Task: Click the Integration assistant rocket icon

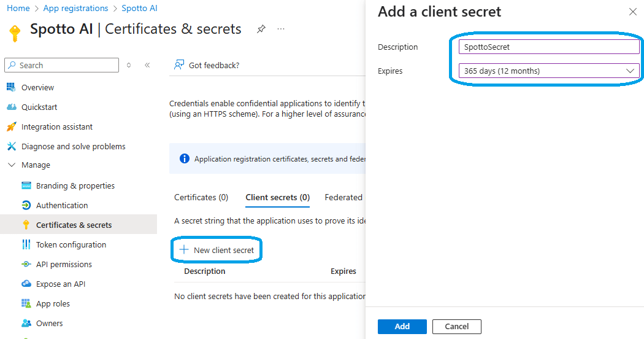Action: point(11,127)
